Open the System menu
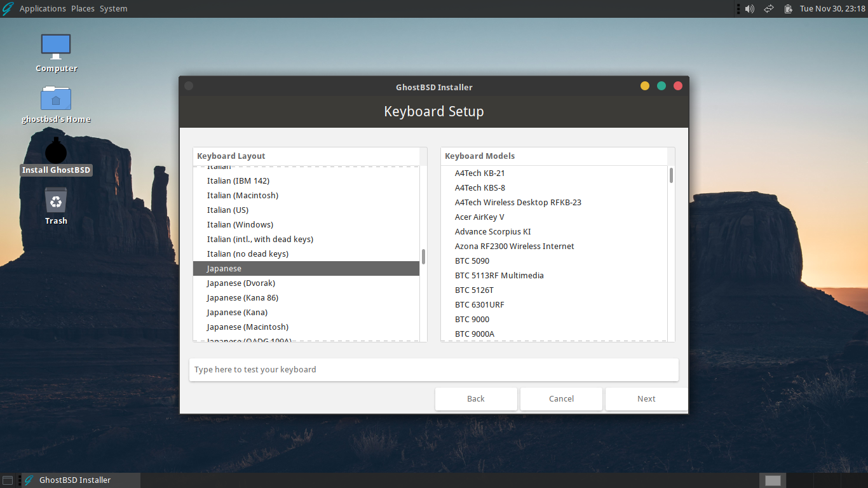The image size is (868, 488). [x=113, y=9]
